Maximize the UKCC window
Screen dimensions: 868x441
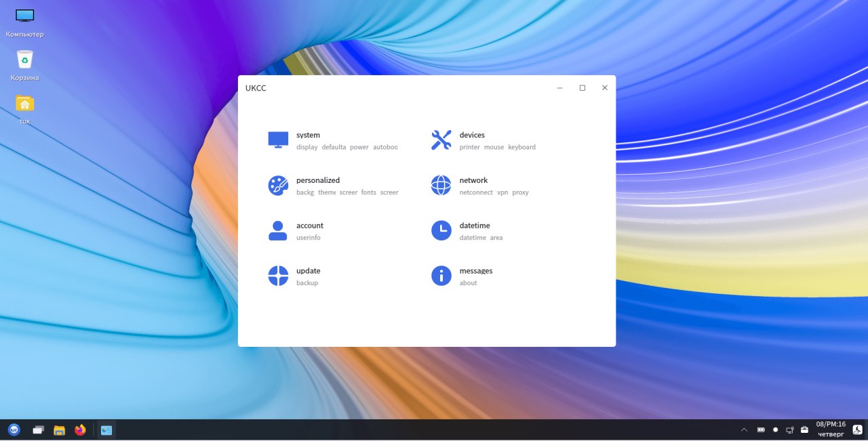pyautogui.click(x=582, y=87)
